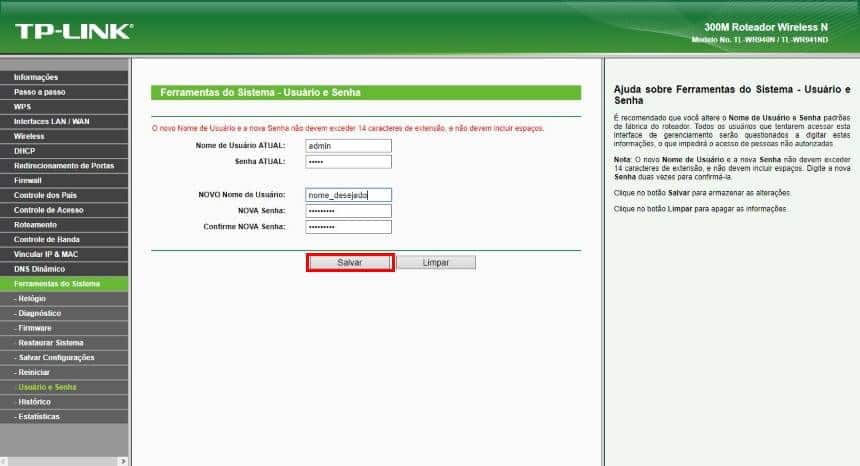Click 'Clique no botão Salvar' help line
The width and height of the screenshot is (860, 466).
[703, 193]
